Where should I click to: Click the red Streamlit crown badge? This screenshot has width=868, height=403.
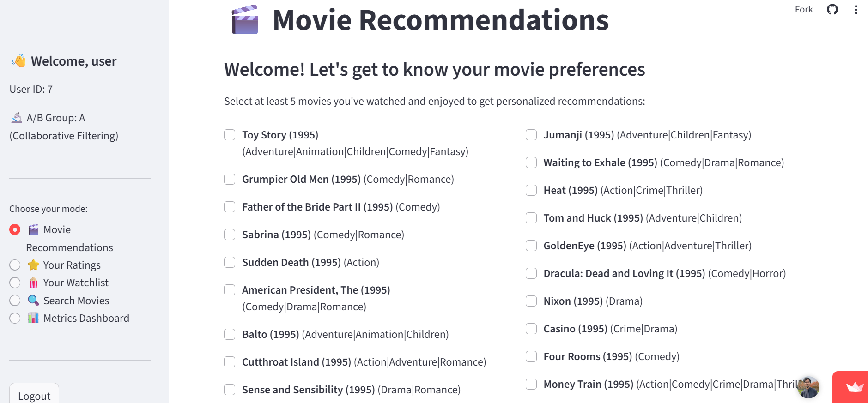click(851, 387)
